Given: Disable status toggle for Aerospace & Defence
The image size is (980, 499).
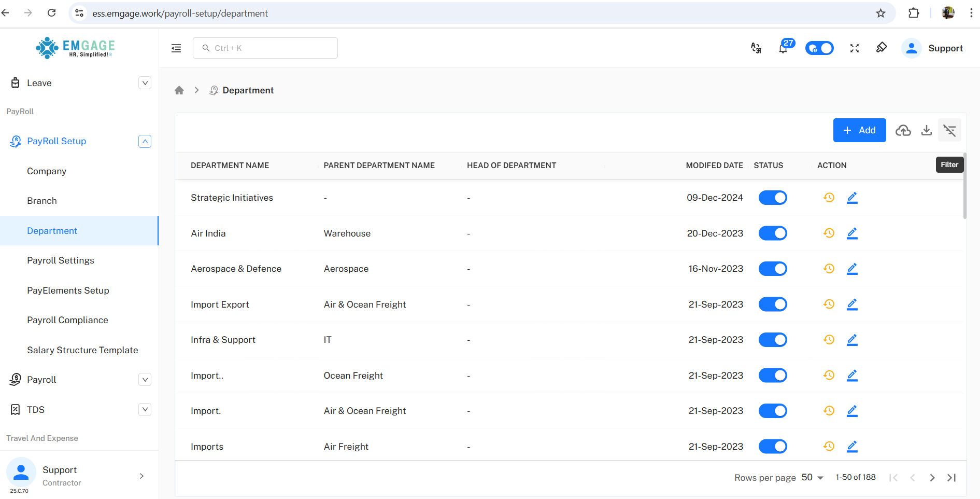Looking at the screenshot, I should [773, 269].
